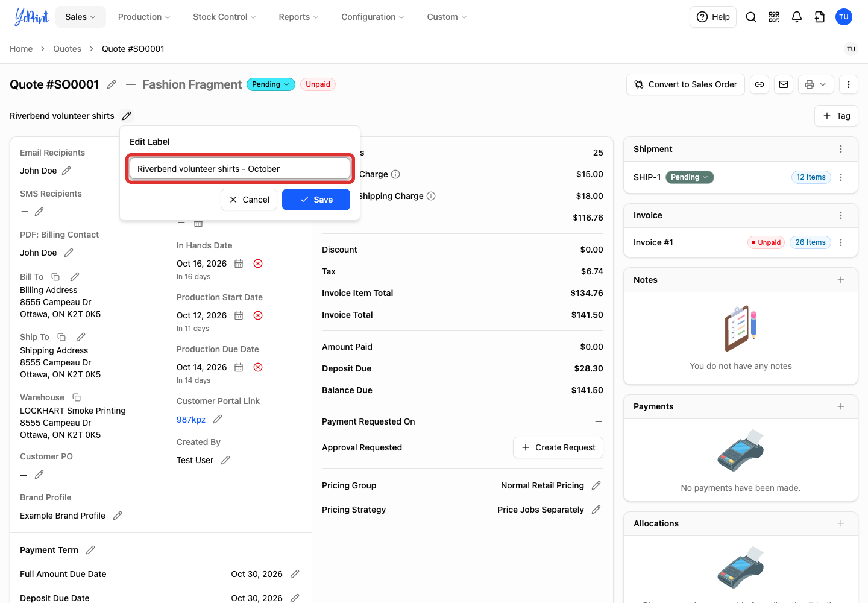Open the Production menu

[144, 17]
